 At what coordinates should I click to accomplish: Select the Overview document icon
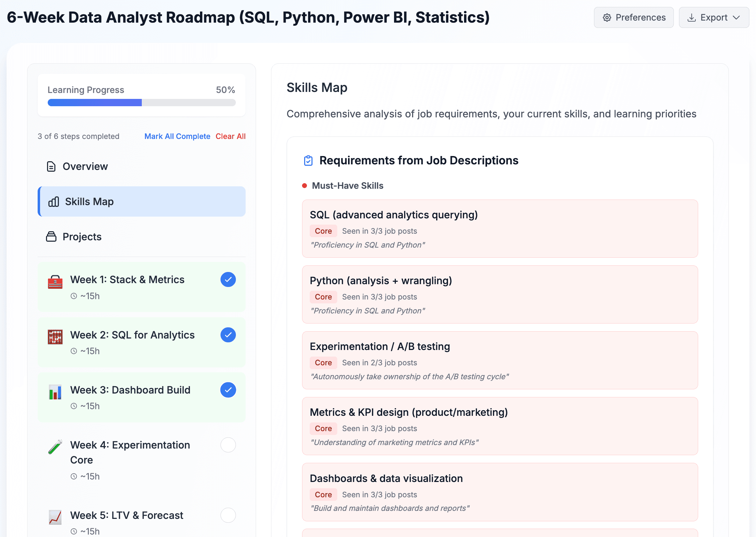coord(51,166)
